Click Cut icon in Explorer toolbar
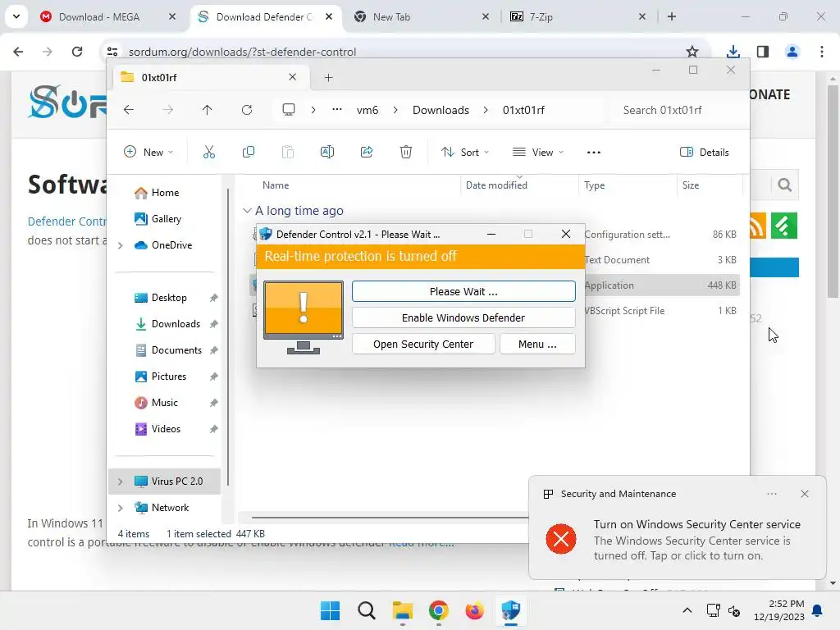Image resolution: width=840 pixels, height=630 pixels. pyautogui.click(x=209, y=152)
